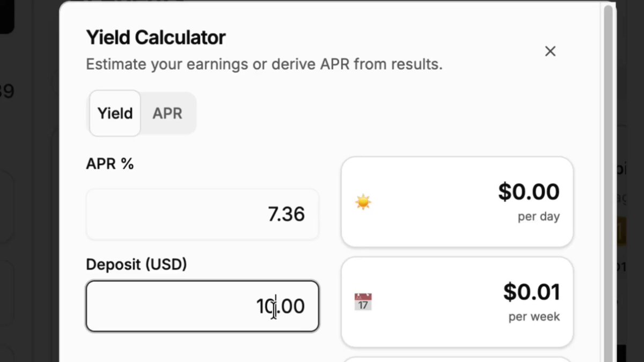Click the 'per day' caption

click(539, 217)
